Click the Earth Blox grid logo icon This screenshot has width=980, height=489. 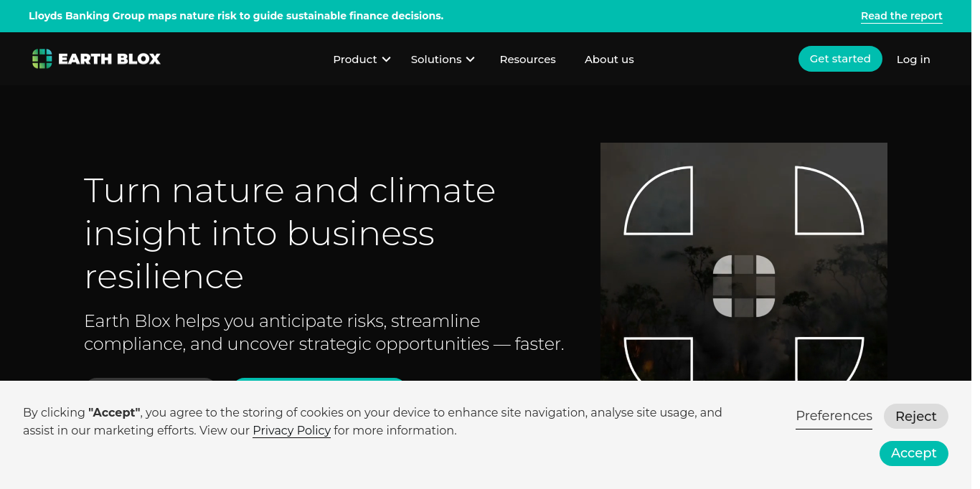coord(42,59)
